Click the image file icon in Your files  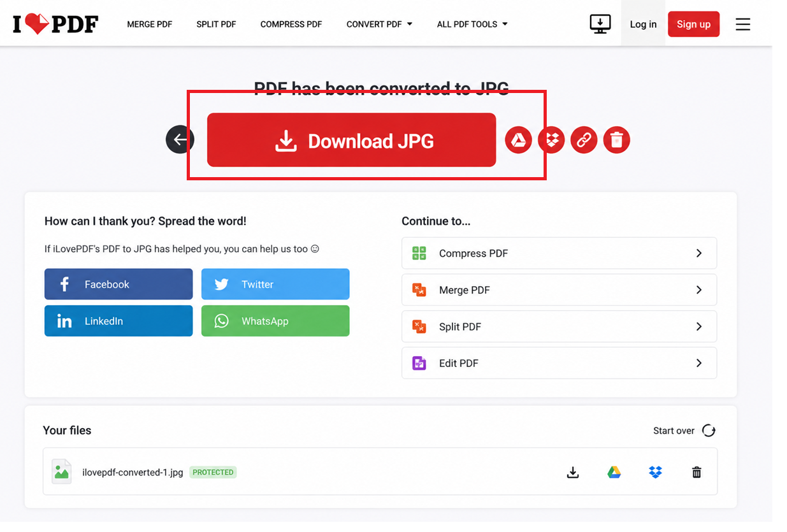pos(62,471)
